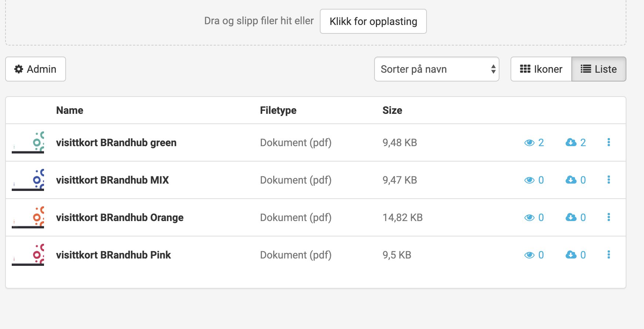Open file visittkort BRandhub Pink
The image size is (644, 329).
[x=114, y=255]
